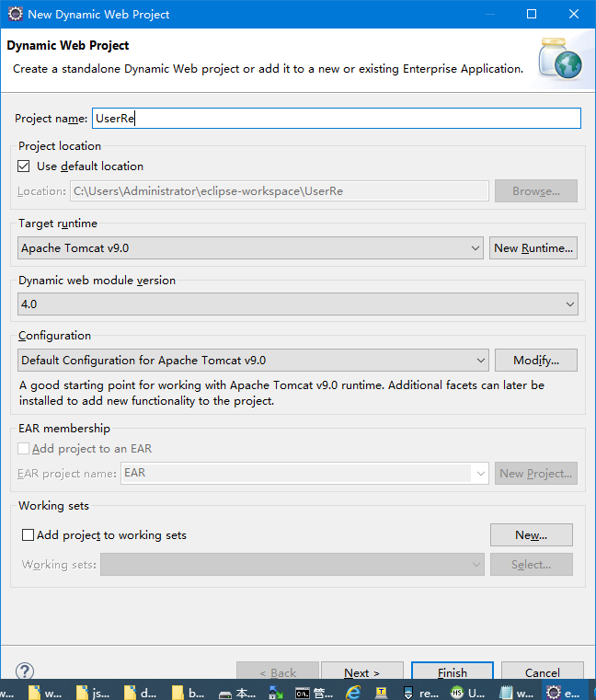
Task: Click the disabled Back button
Action: pyautogui.click(x=278, y=672)
